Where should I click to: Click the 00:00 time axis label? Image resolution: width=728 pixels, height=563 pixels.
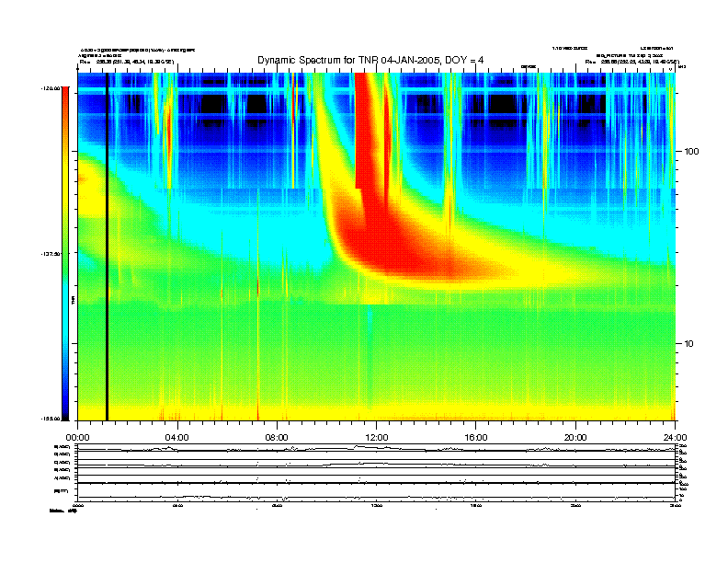pos(77,438)
